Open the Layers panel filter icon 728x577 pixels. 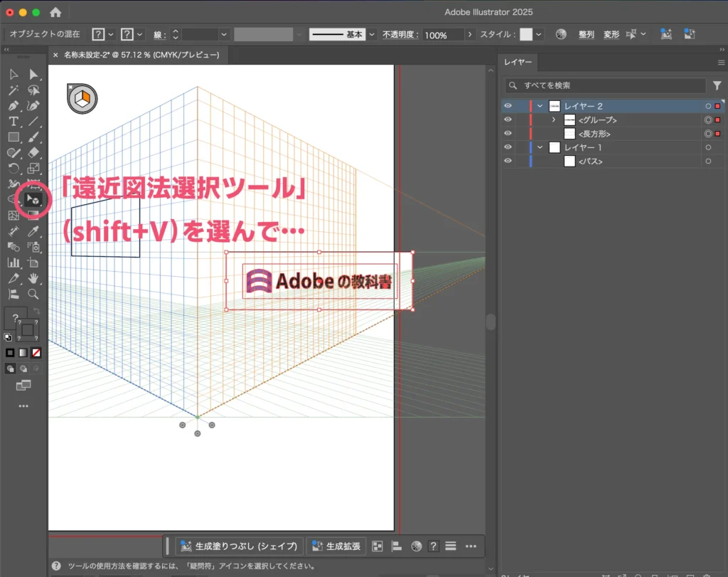(x=717, y=85)
